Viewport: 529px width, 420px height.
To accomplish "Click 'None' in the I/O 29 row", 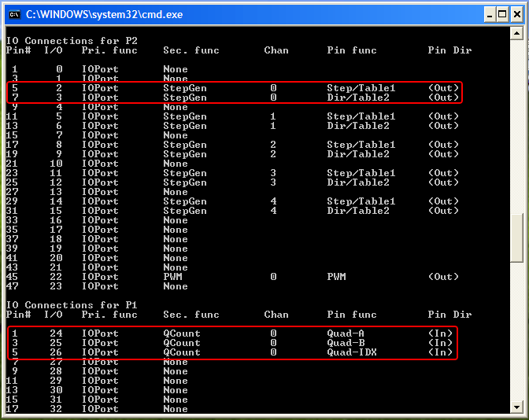I will (x=176, y=381).
